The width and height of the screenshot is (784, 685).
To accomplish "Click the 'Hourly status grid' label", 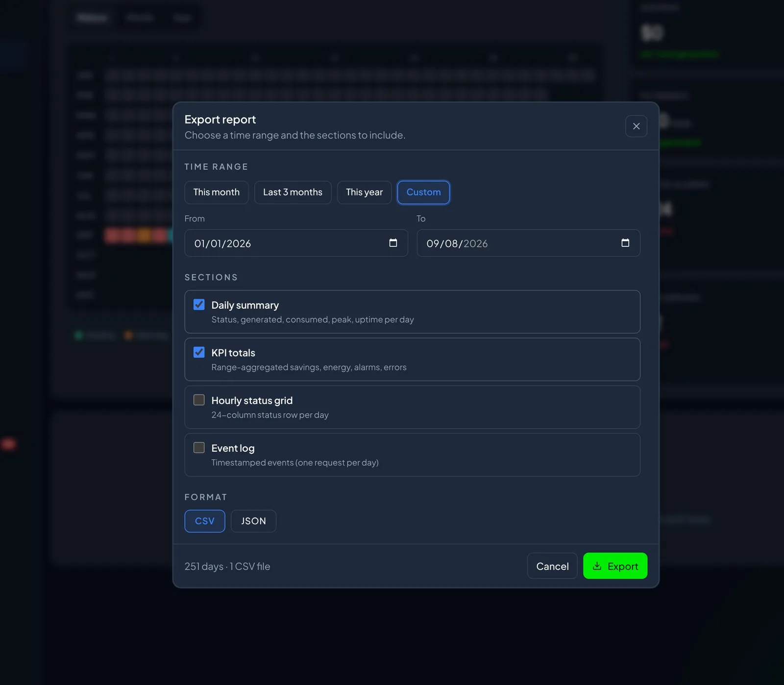I will [252, 401].
